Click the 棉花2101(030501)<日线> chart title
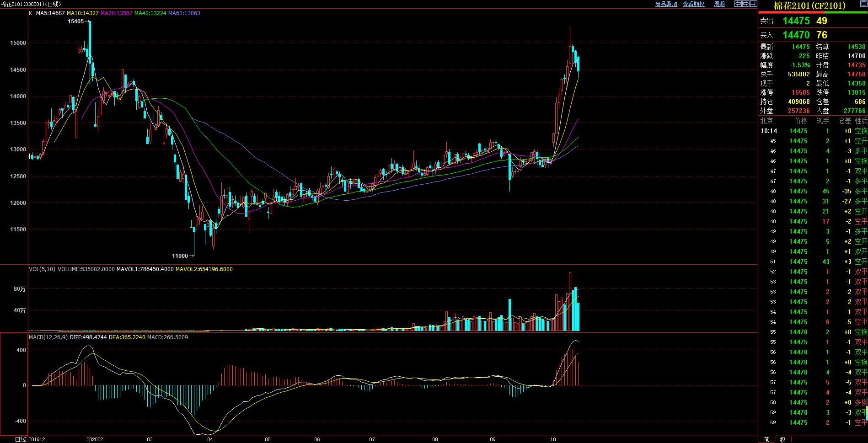Screen dimensions: 868x443 point(31,4)
